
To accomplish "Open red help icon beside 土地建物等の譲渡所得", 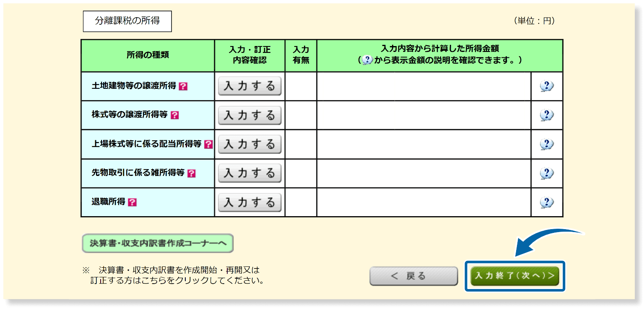I will coord(183,86).
